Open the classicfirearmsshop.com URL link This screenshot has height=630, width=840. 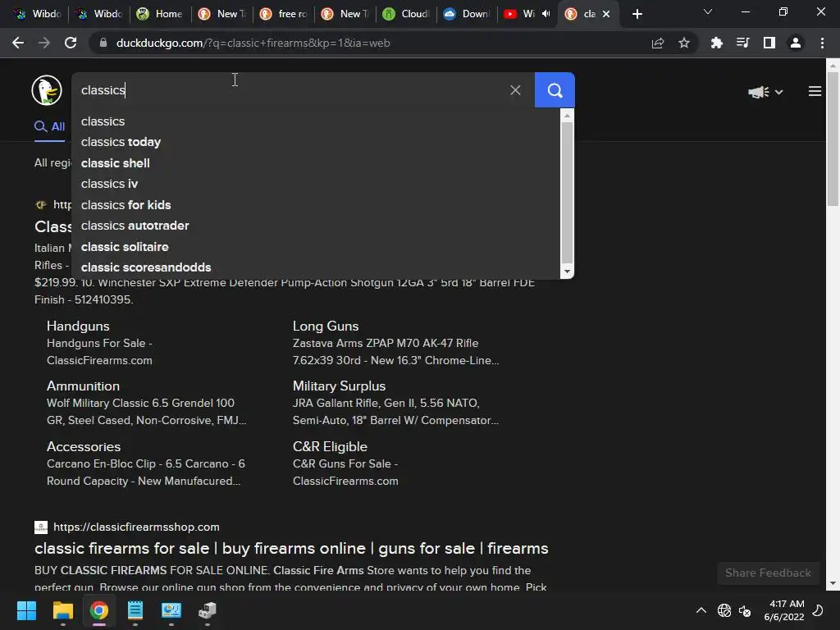137,527
